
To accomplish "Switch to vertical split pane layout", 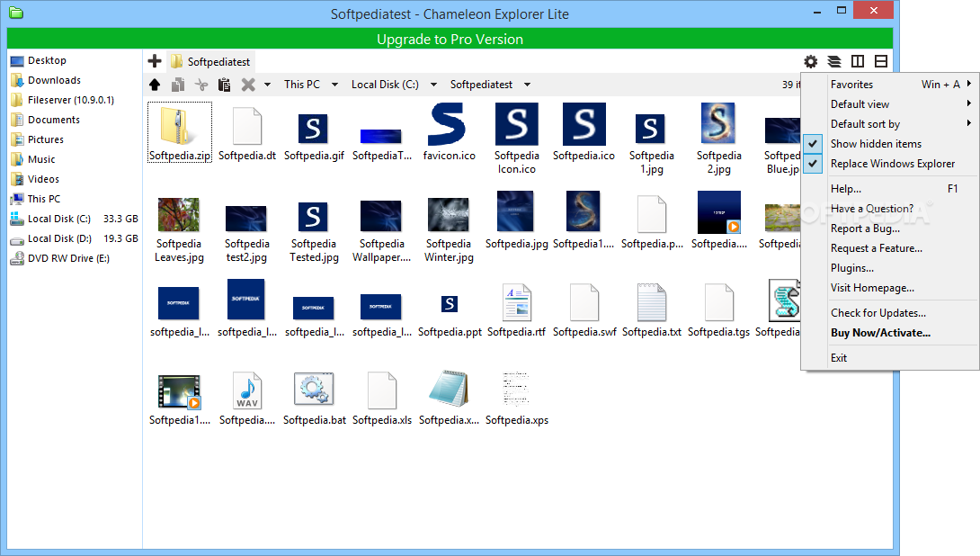I will click(x=858, y=61).
